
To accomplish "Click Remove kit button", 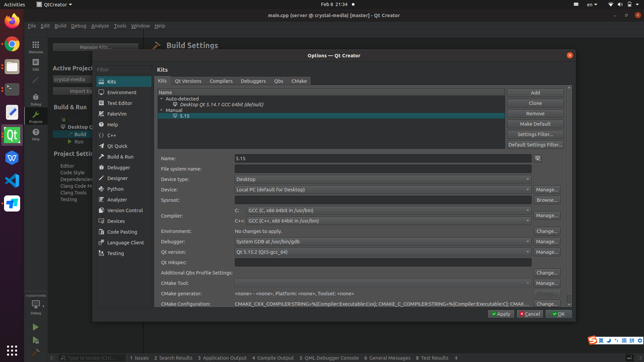I will [535, 114].
